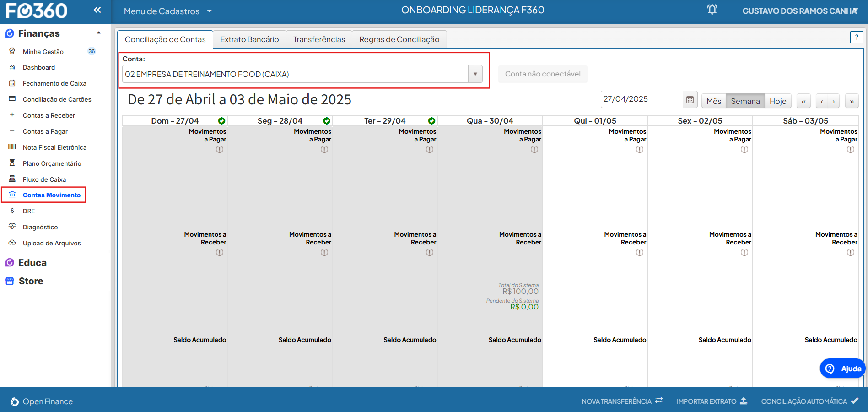
Task: Click Qui - 01/05 day header
Action: [595, 121]
